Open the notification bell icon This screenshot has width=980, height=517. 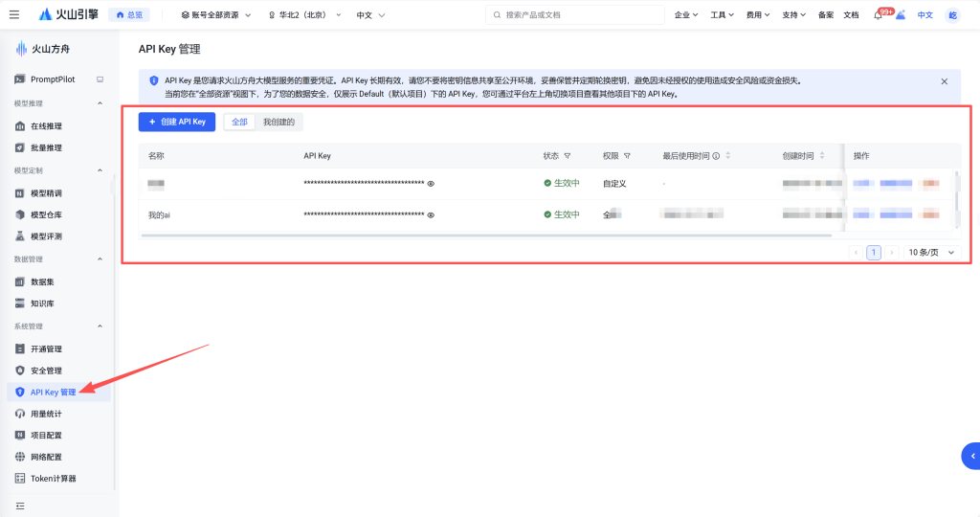click(x=878, y=15)
